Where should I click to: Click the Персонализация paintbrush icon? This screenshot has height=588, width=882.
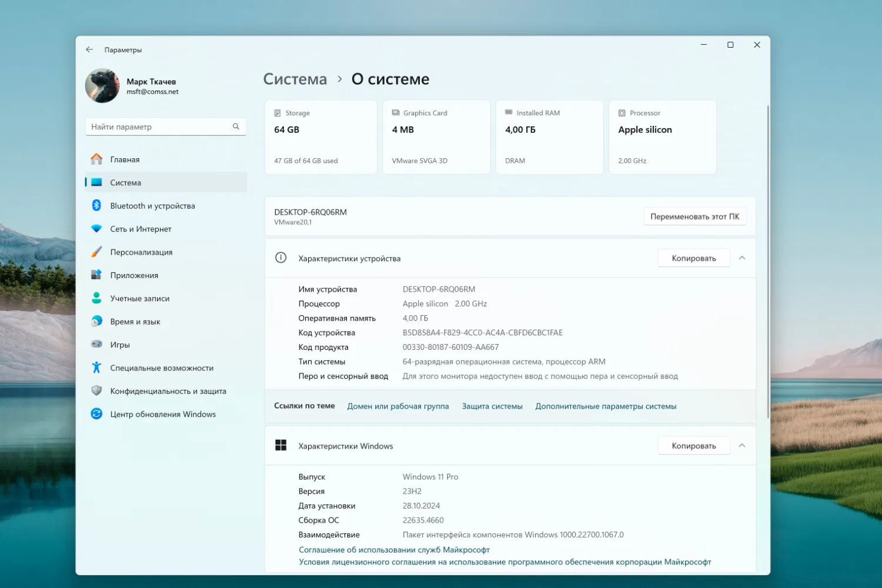[96, 252]
